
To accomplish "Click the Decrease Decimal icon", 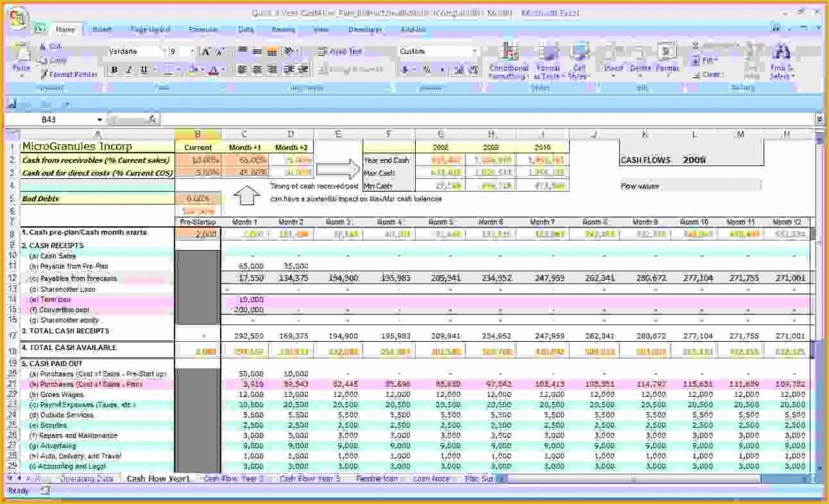I will coord(473,70).
